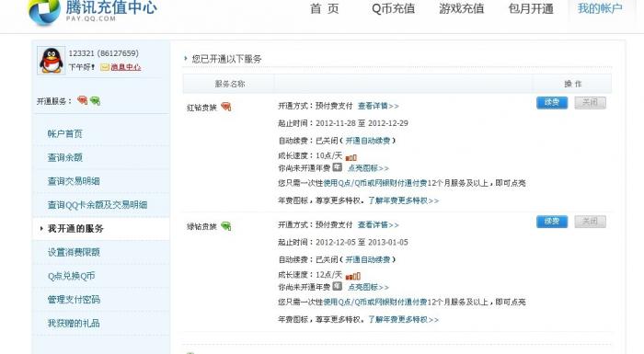
Task: Click 关闭 button for 红钻贵族
Action: (x=591, y=102)
